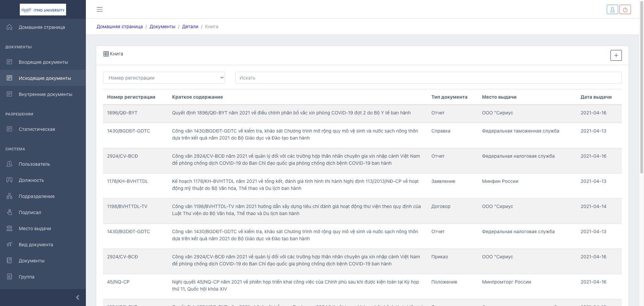Open Статистическая in the sidebar
This screenshot has width=644, height=306.
click(x=37, y=129)
